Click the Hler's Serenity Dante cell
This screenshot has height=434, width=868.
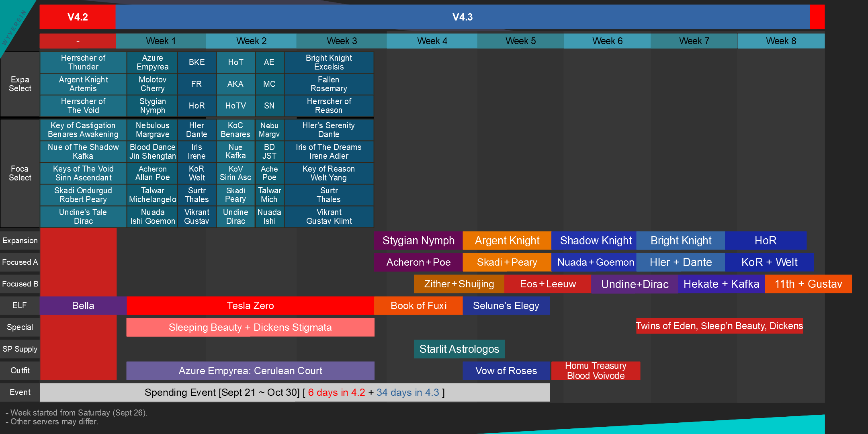click(x=329, y=130)
